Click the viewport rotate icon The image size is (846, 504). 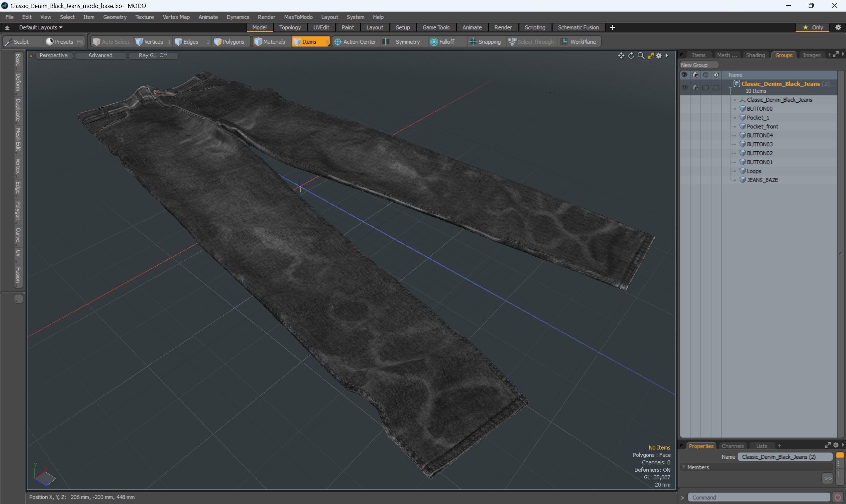click(631, 55)
